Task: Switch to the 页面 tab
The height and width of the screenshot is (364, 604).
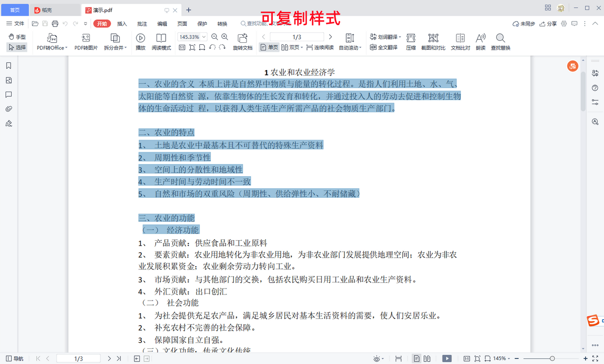Action: click(182, 24)
